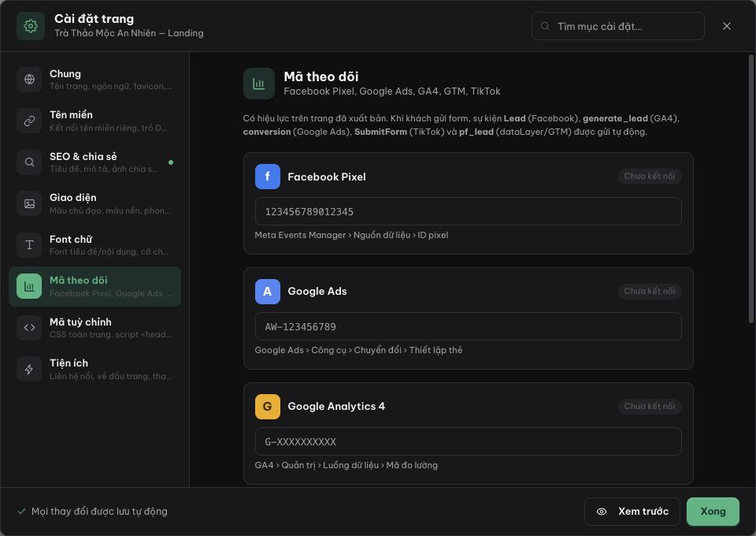Click the Google Ads card title
This screenshot has height=536, width=756.
[x=317, y=292]
